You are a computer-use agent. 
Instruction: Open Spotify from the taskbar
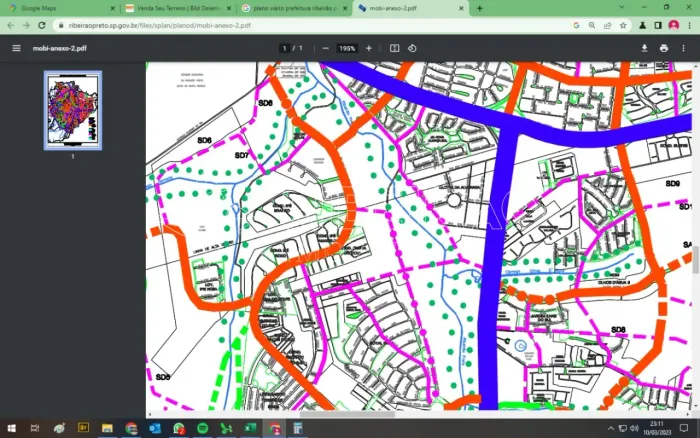click(x=202, y=428)
